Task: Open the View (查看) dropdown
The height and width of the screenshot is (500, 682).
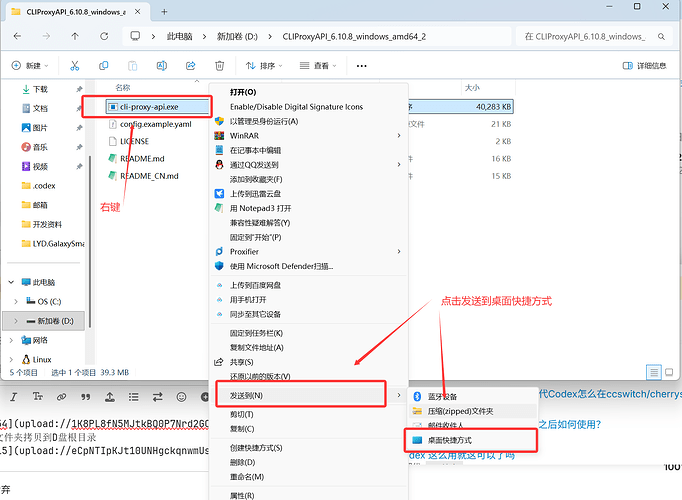Action: click(318, 66)
